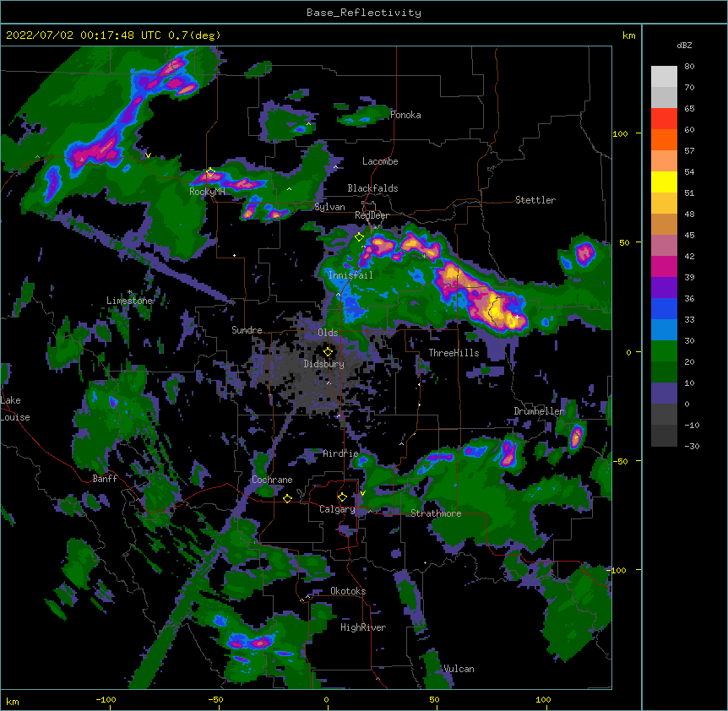Click the ThreeHills label
This screenshot has width=728, height=711.
tap(454, 353)
